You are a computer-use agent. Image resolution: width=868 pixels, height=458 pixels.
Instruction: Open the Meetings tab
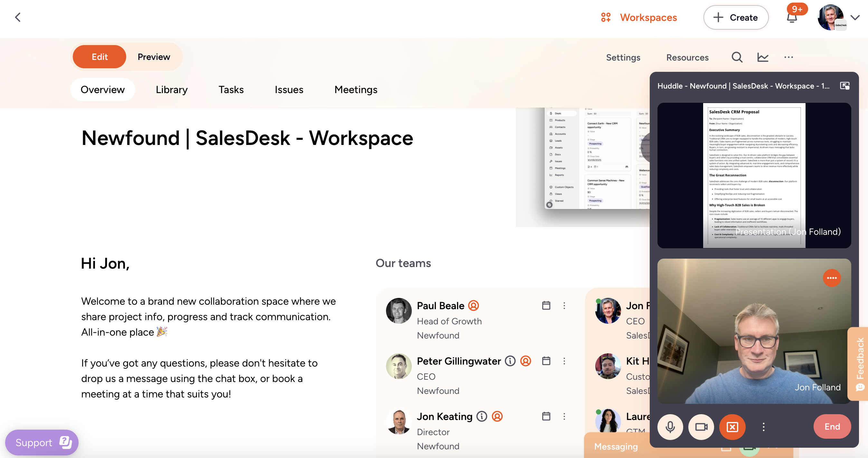(x=355, y=90)
